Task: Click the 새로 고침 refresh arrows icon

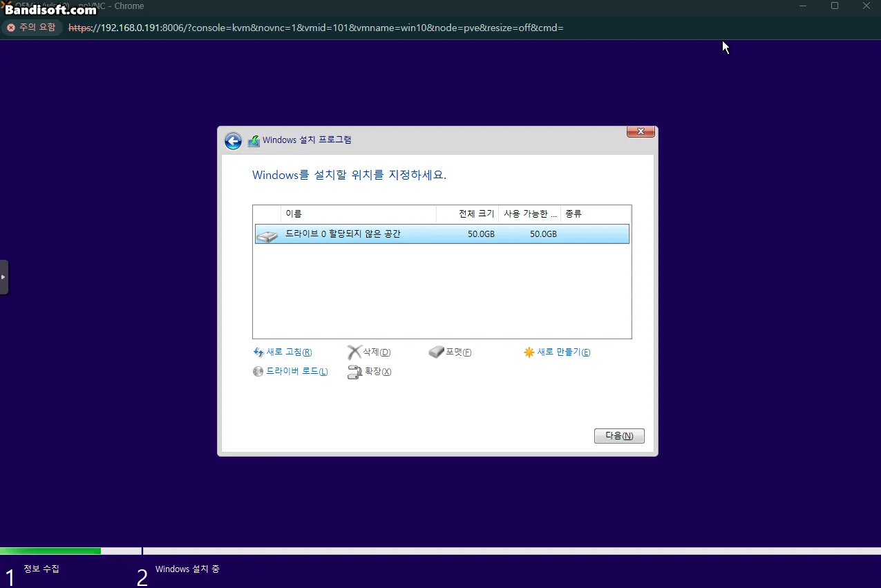Action: pos(258,352)
